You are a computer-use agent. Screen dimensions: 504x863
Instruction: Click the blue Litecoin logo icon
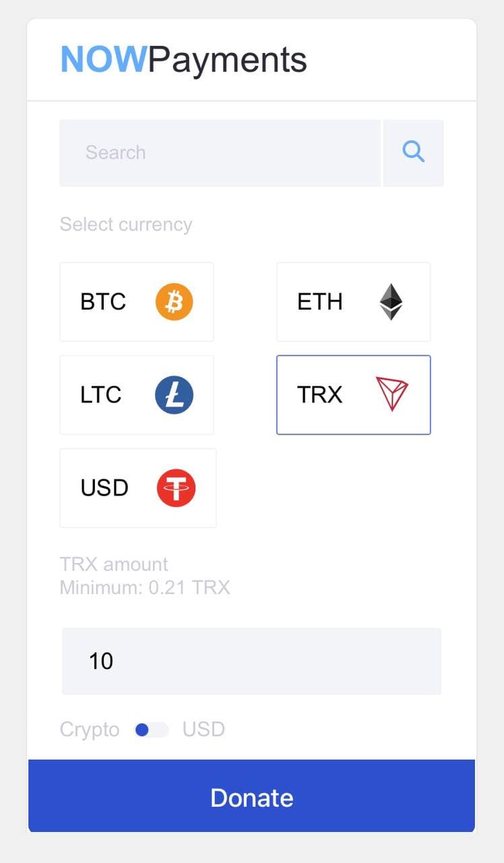pyautogui.click(x=175, y=394)
